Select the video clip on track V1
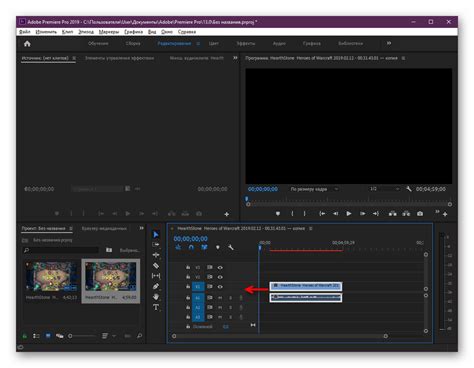The height and width of the screenshot is (368, 474). [x=306, y=286]
